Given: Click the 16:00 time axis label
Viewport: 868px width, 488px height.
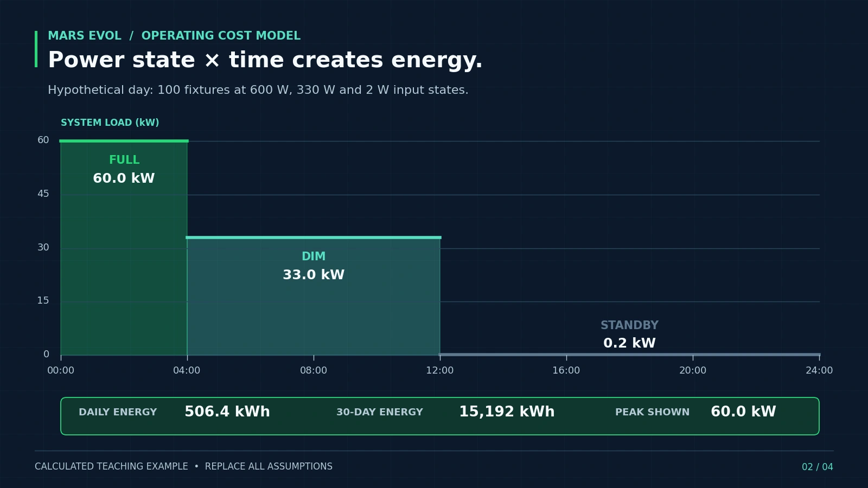Looking at the screenshot, I should coord(566,370).
